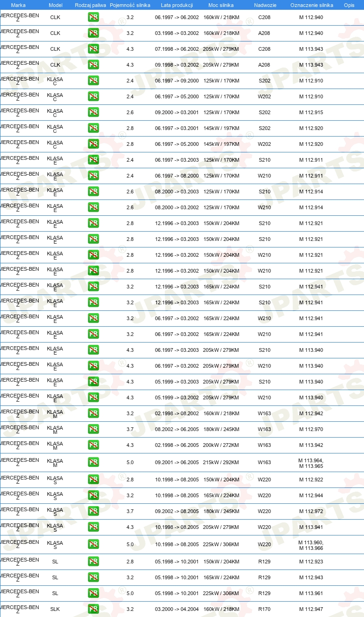The image size is (364, 617).
Task: Click engine code M 112.943
Action: click(311, 577)
